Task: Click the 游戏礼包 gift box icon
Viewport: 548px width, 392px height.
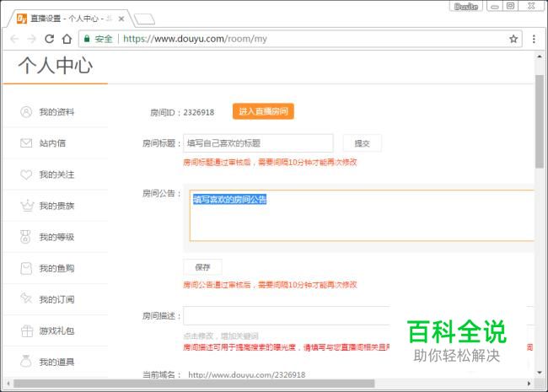Action: [27, 330]
